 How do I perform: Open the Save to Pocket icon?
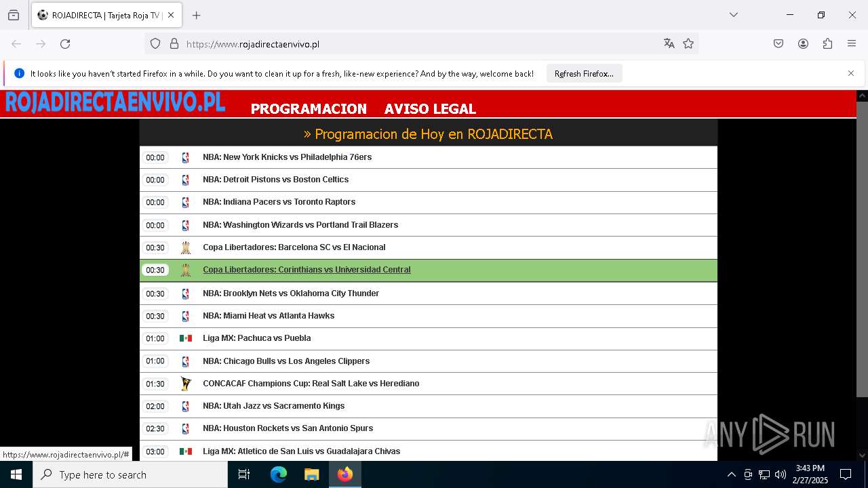click(x=778, y=44)
